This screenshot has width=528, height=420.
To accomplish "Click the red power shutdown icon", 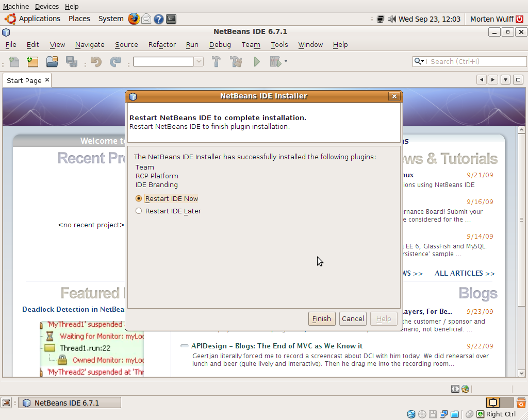I will click(520, 19).
